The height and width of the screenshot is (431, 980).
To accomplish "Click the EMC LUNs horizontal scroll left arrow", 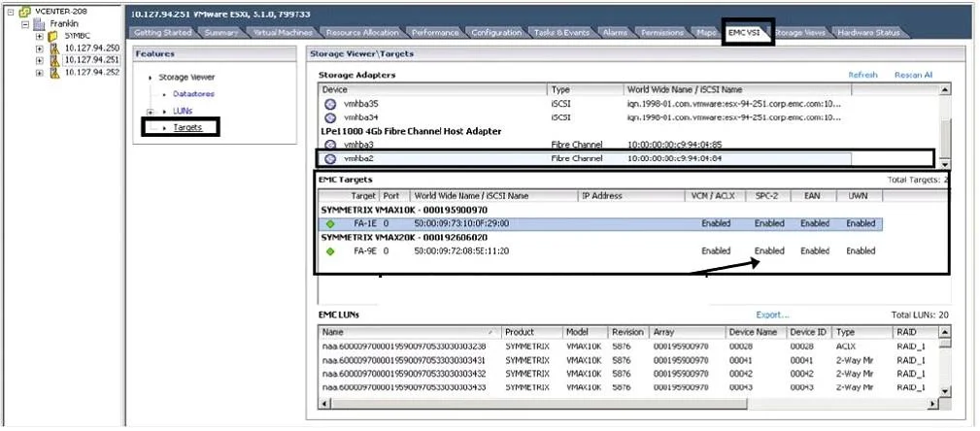I will coord(323,404).
